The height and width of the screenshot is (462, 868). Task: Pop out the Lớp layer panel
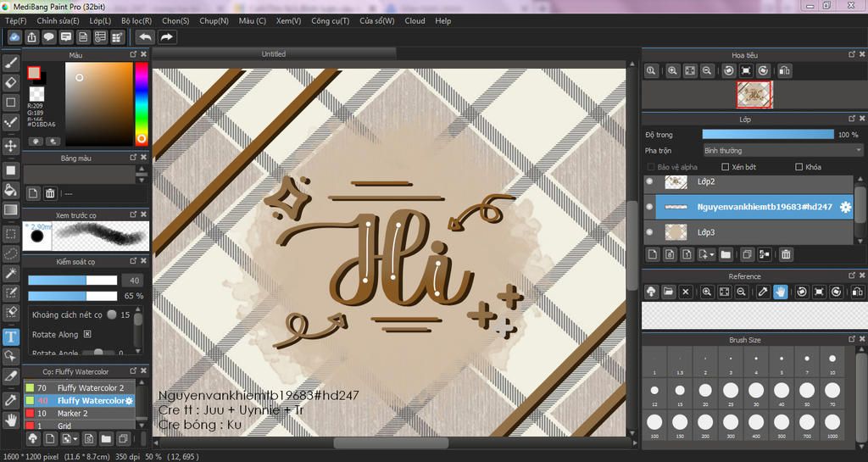tap(852, 119)
